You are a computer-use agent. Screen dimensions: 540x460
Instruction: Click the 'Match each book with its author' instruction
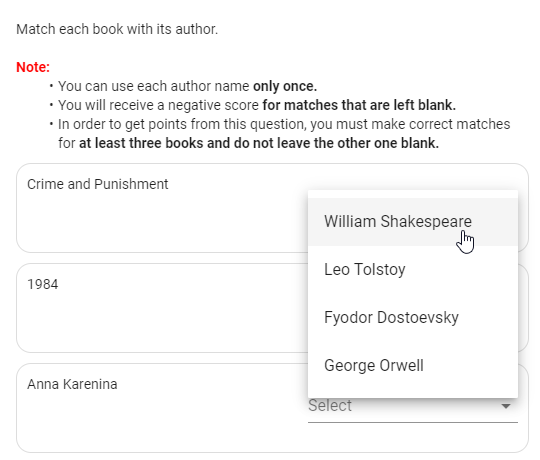coord(117,29)
